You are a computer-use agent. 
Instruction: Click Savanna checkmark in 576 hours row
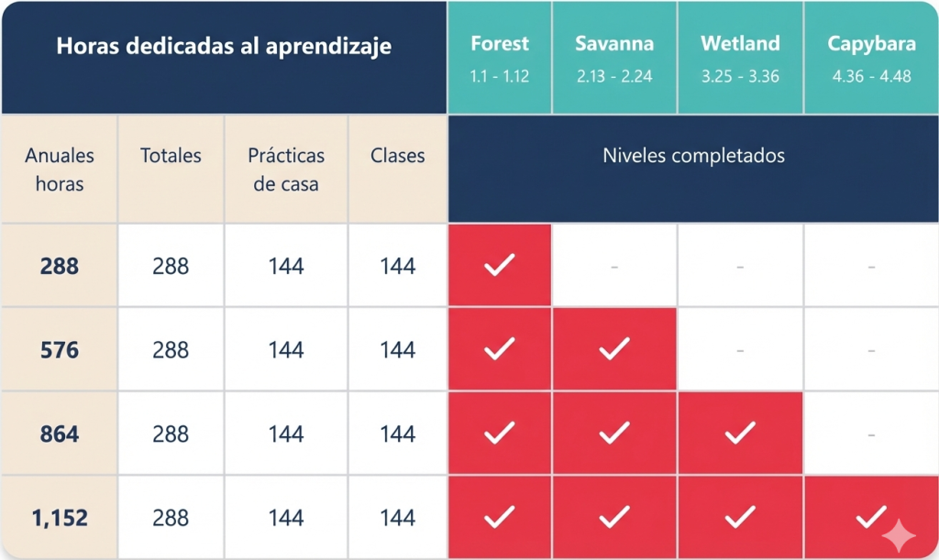[x=614, y=349]
